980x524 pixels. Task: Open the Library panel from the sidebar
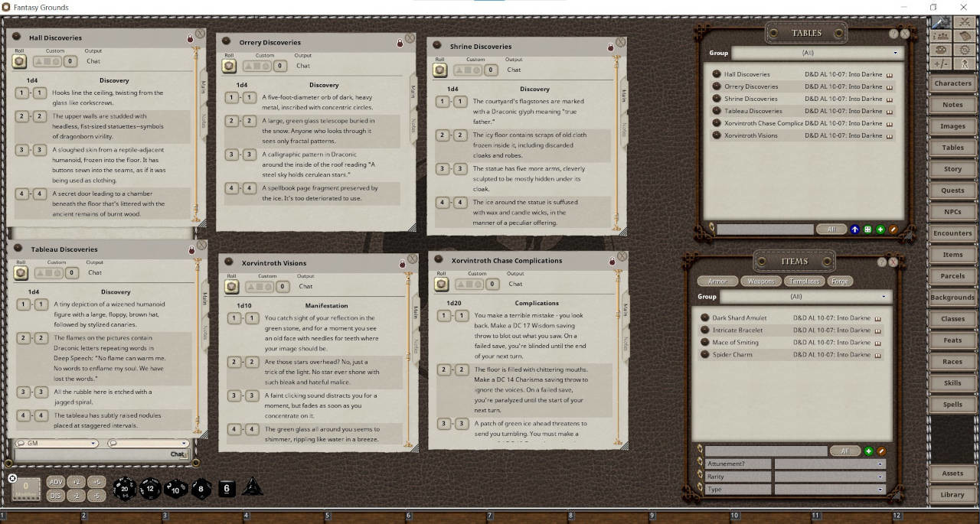tap(952, 495)
